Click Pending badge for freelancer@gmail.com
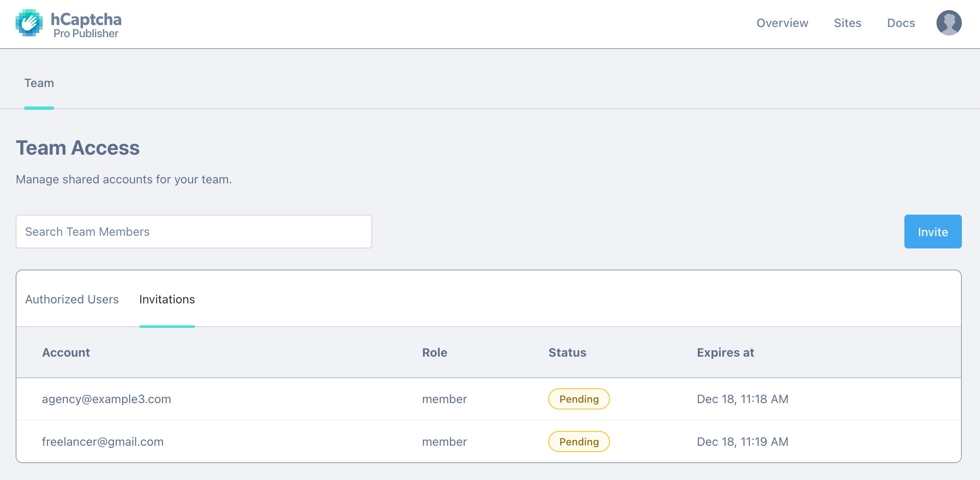The width and height of the screenshot is (980, 480). pyautogui.click(x=579, y=442)
